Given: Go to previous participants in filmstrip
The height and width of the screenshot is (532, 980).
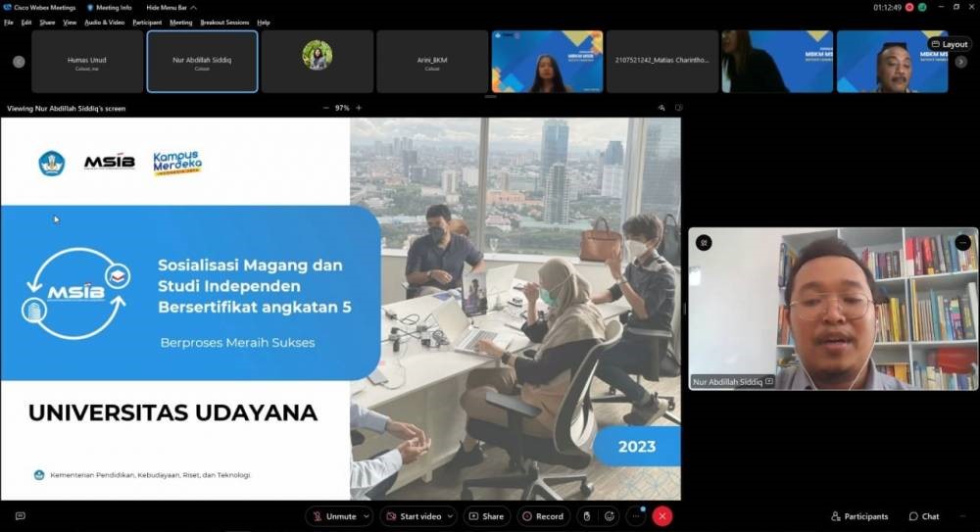Looking at the screenshot, I should 19,62.
